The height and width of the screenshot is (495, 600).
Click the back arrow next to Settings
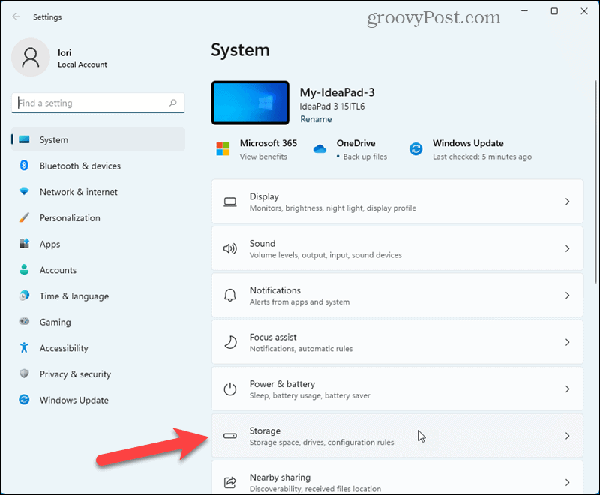pos(16,17)
